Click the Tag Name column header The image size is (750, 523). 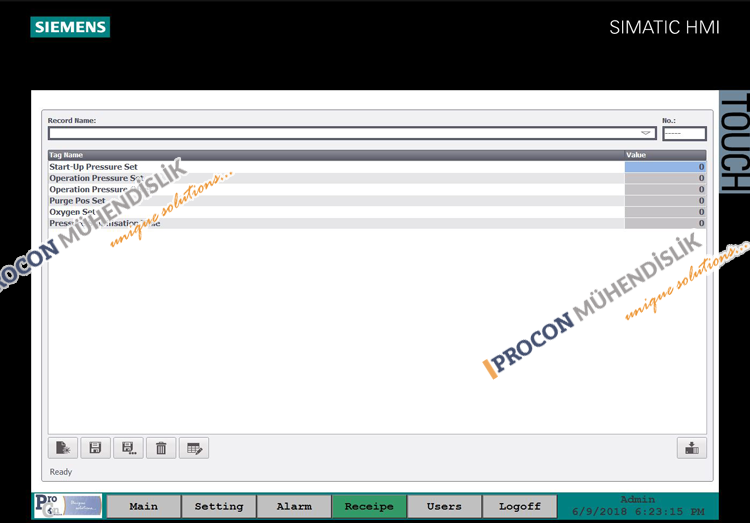(336, 155)
